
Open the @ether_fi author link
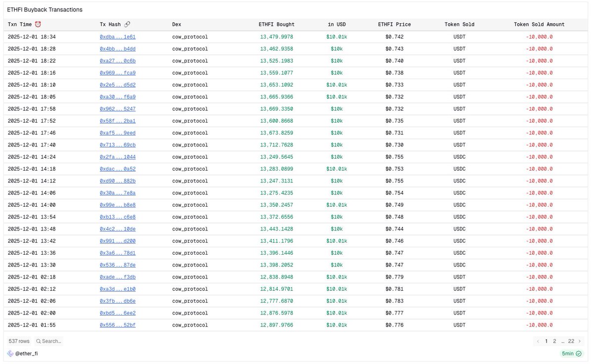pyautogui.click(x=26, y=354)
